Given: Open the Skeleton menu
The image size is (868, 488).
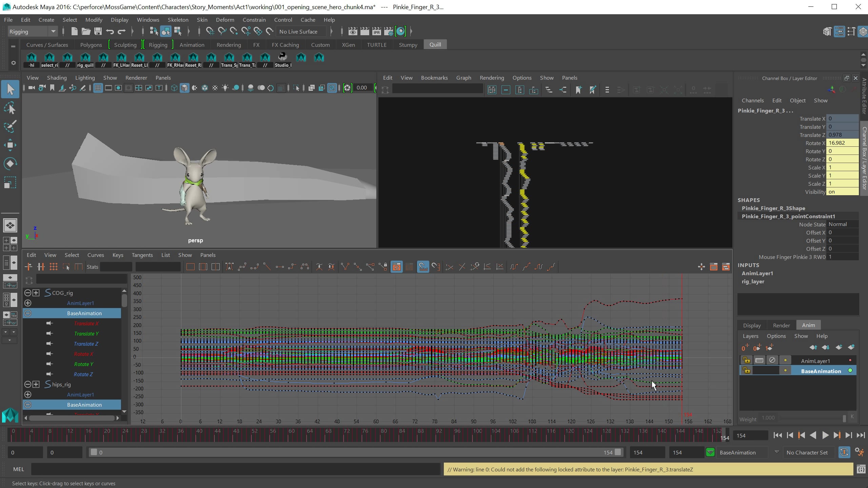Looking at the screenshot, I should [178, 20].
